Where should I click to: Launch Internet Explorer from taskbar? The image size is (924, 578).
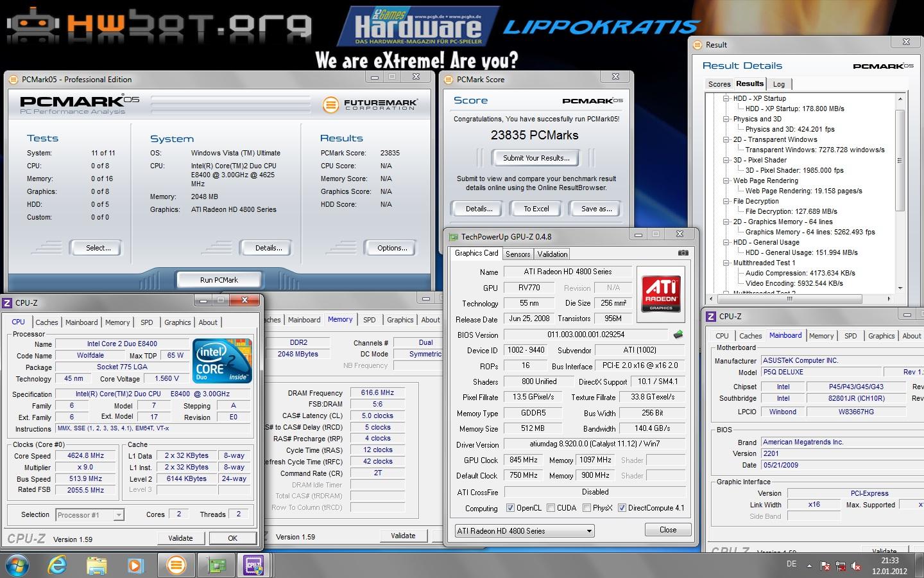pyautogui.click(x=57, y=565)
